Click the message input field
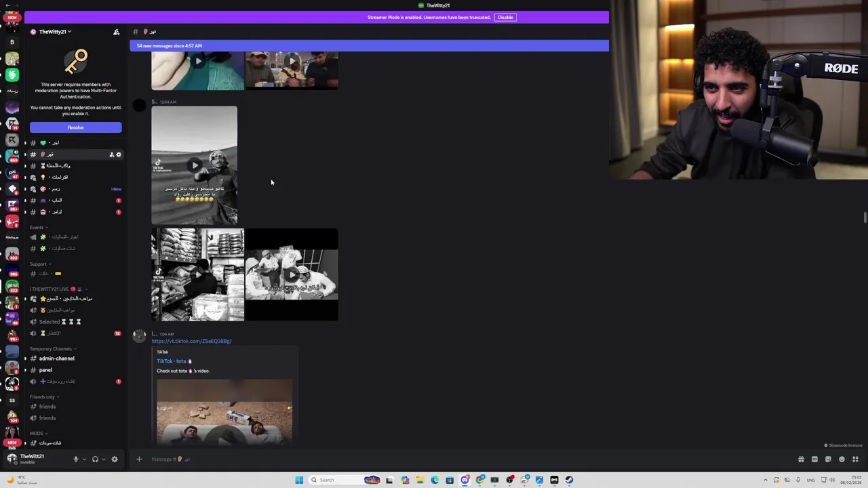868x488 pixels. [x=468, y=459]
